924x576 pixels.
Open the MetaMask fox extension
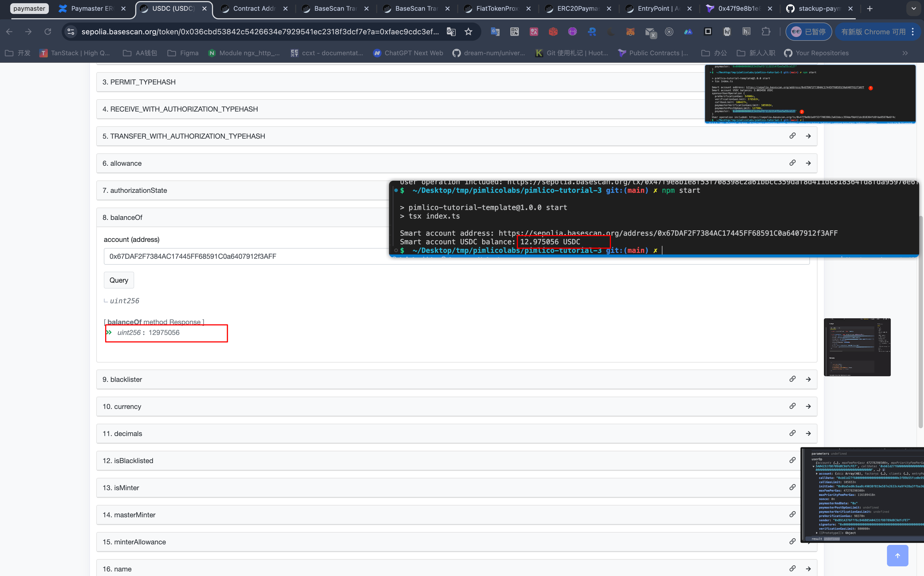tap(630, 32)
